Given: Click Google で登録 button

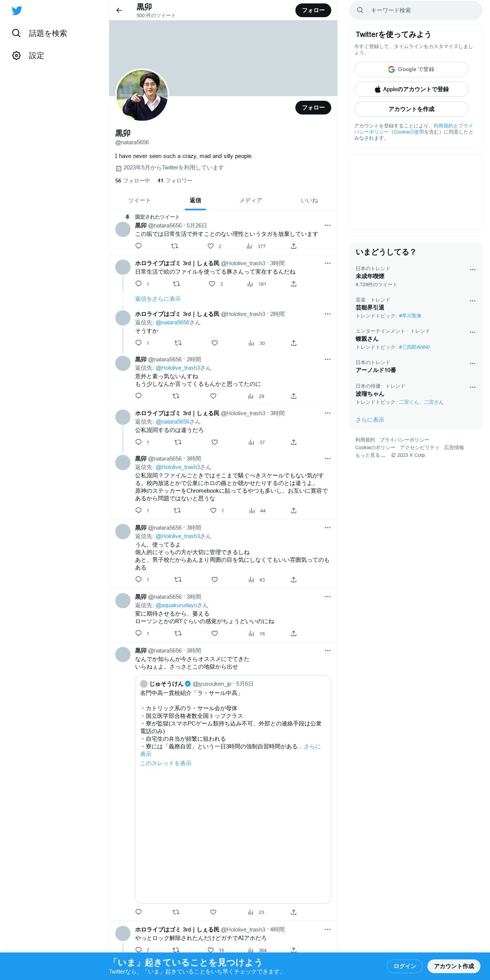Looking at the screenshot, I should (411, 69).
